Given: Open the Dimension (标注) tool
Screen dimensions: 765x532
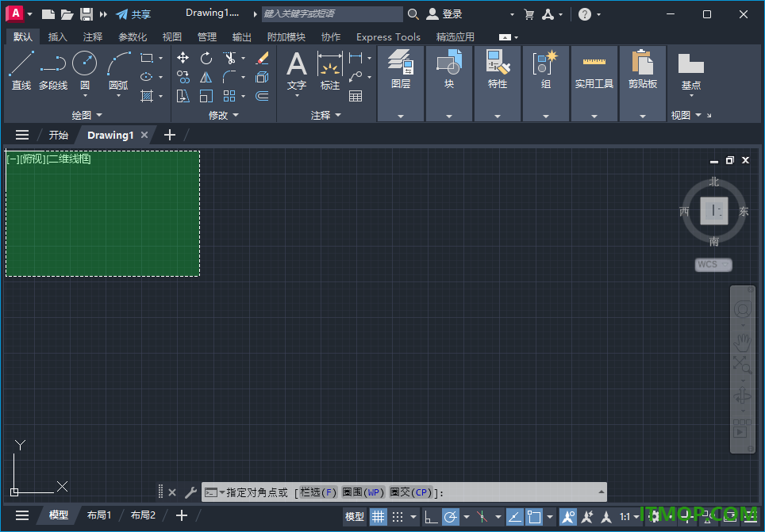Looking at the screenshot, I should tap(330, 70).
